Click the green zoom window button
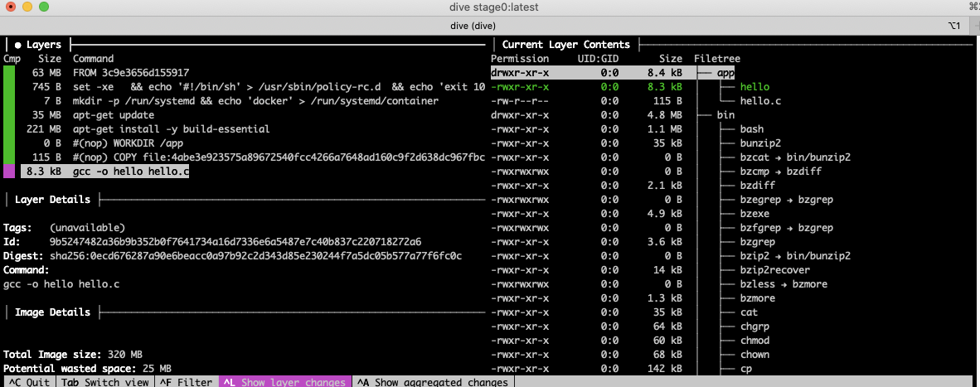Screen dimensions: 980x387 point(44,7)
